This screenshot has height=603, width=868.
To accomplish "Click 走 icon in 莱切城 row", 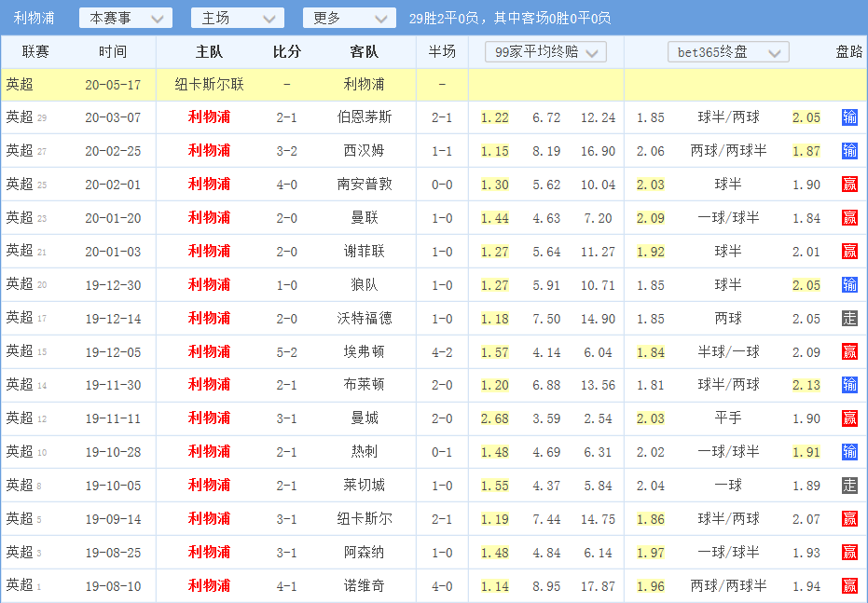I will pyautogui.click(x=849, y=486).
